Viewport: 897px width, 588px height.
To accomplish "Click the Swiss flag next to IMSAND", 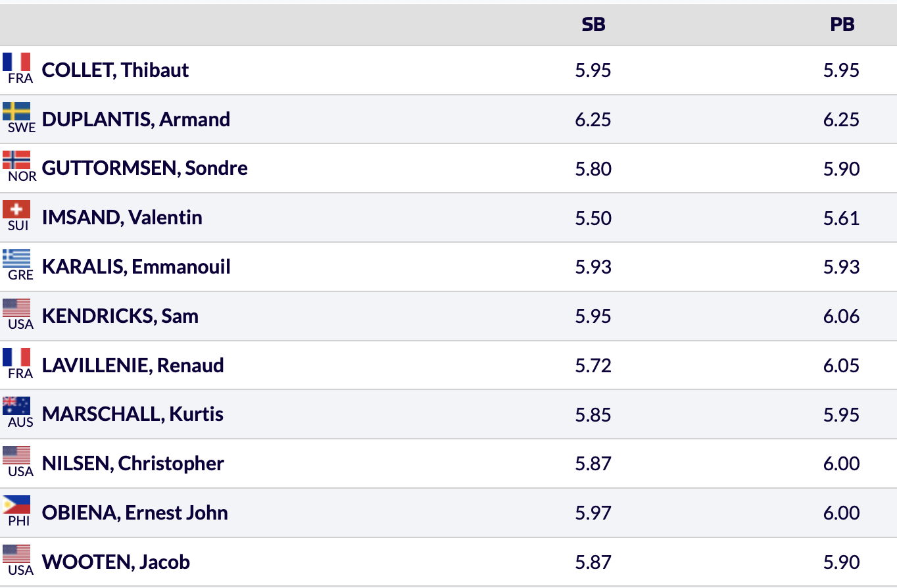I will tap(16, 210).
